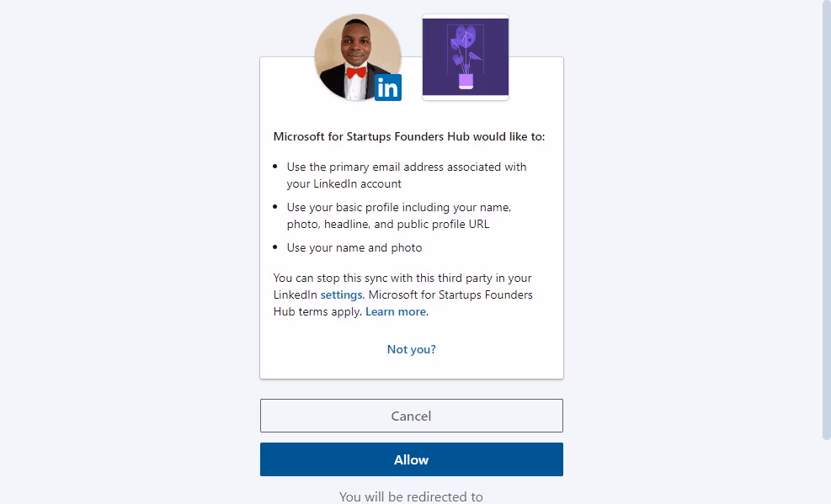Click the scrollbar track below the thumb
Viewport: 831px width, 504px height.
click(826, 471)
